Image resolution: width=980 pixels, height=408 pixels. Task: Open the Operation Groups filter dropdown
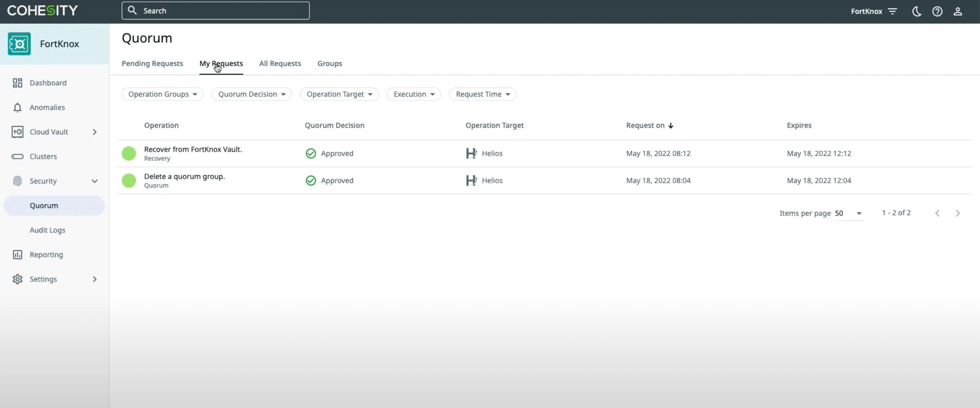162,94
